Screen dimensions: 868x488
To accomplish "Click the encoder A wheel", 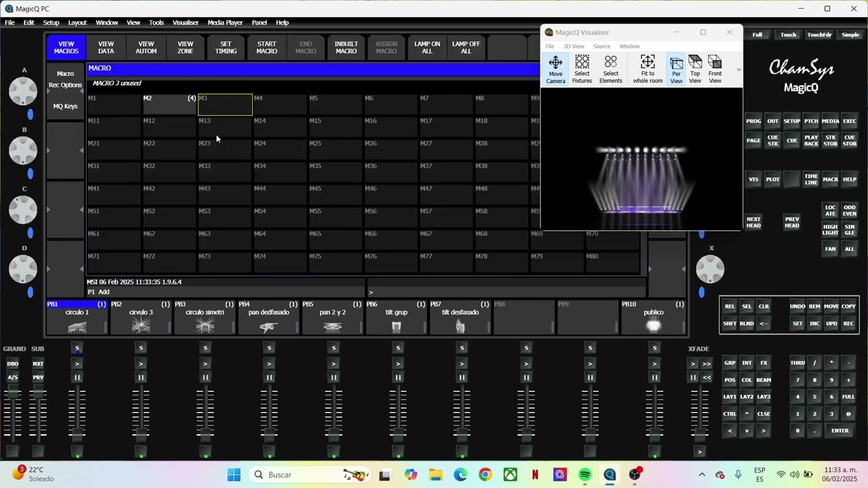I will click(x=23, y=91).
